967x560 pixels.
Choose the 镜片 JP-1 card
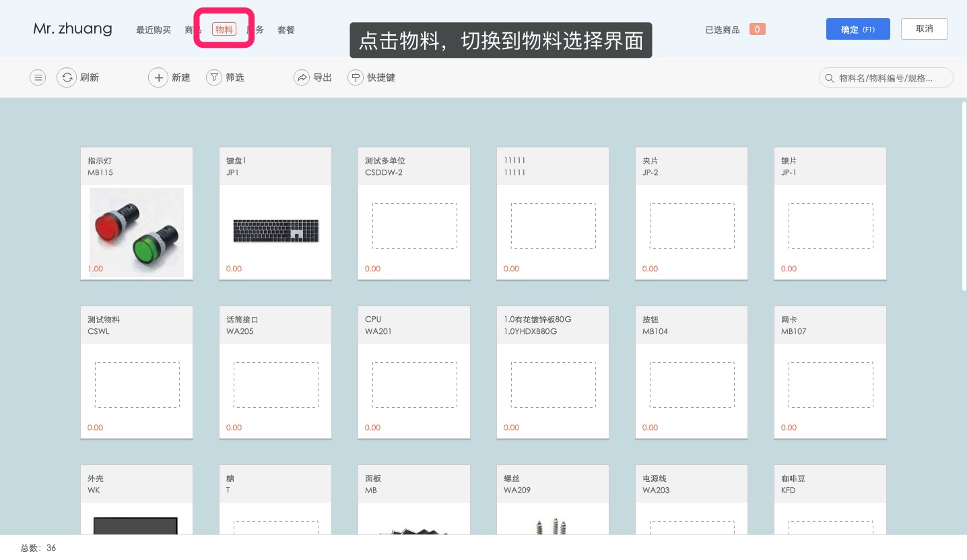point(830,213)
